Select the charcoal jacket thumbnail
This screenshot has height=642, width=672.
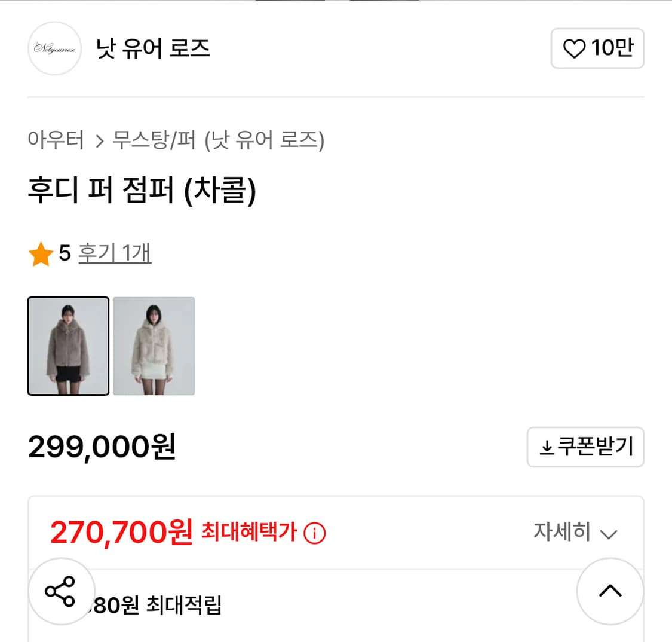[x=68, y=346]
